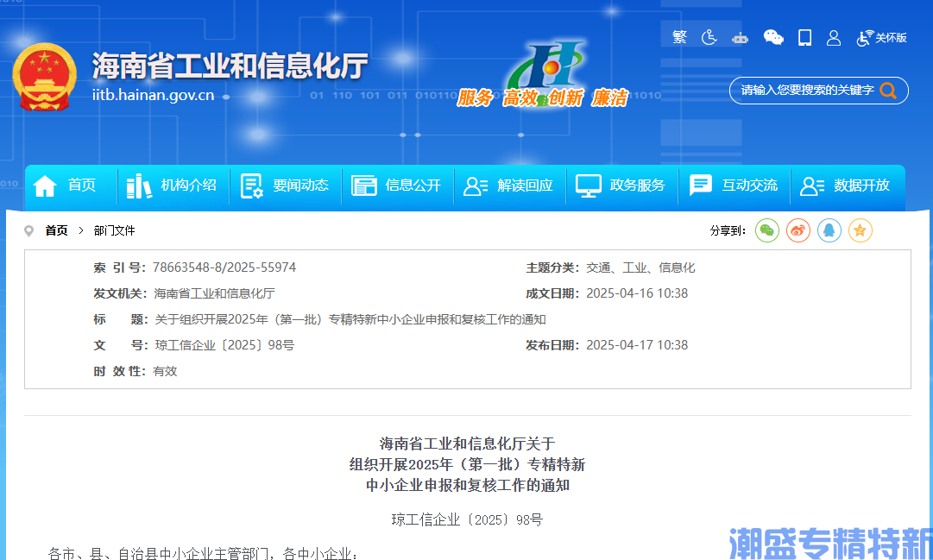Click the 解读回应 person list icon

476,186
